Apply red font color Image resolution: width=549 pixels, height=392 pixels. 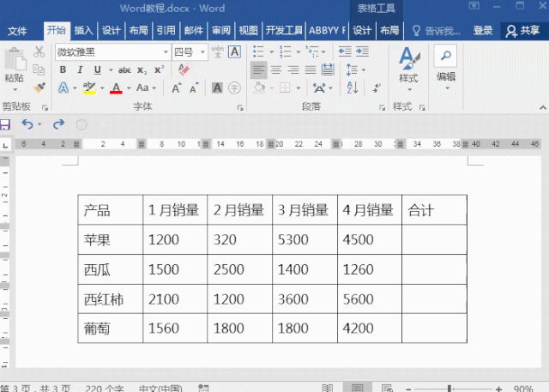[x=116, y=87]
